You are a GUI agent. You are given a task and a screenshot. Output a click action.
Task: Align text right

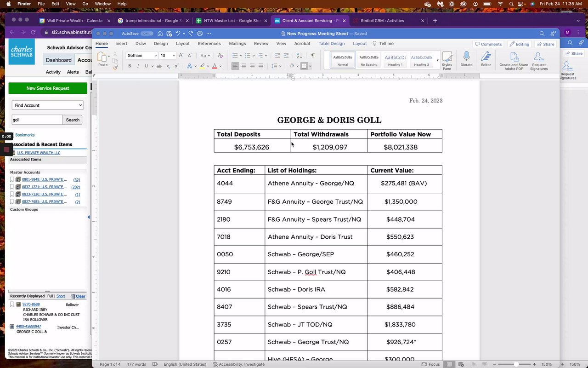coord(252,66)
